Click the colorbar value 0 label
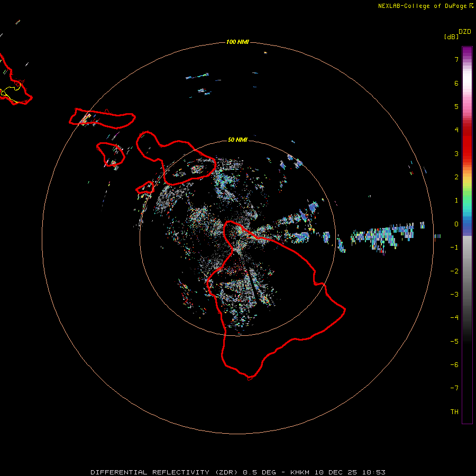 coord(456,224)
